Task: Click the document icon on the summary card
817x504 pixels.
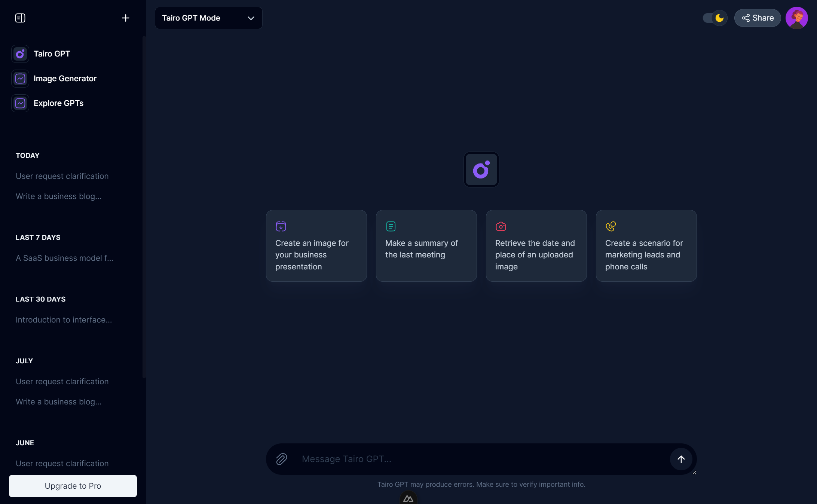Action: tap(391, 226)
